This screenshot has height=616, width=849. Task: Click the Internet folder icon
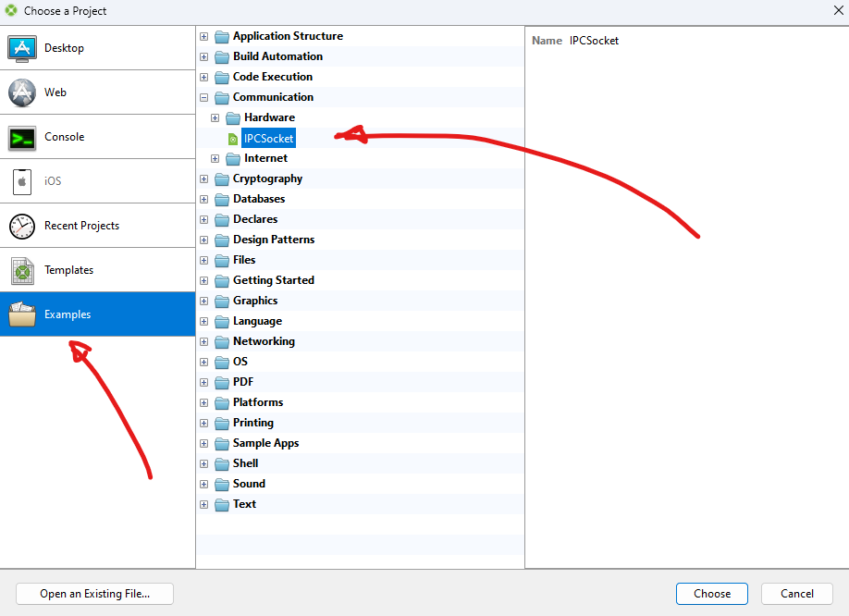tap(233, 158)
